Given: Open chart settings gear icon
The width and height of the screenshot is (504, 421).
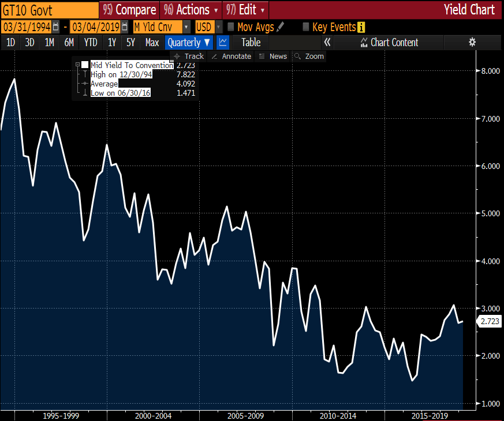Looking at the screenshot, I should [x=472, y=42].
